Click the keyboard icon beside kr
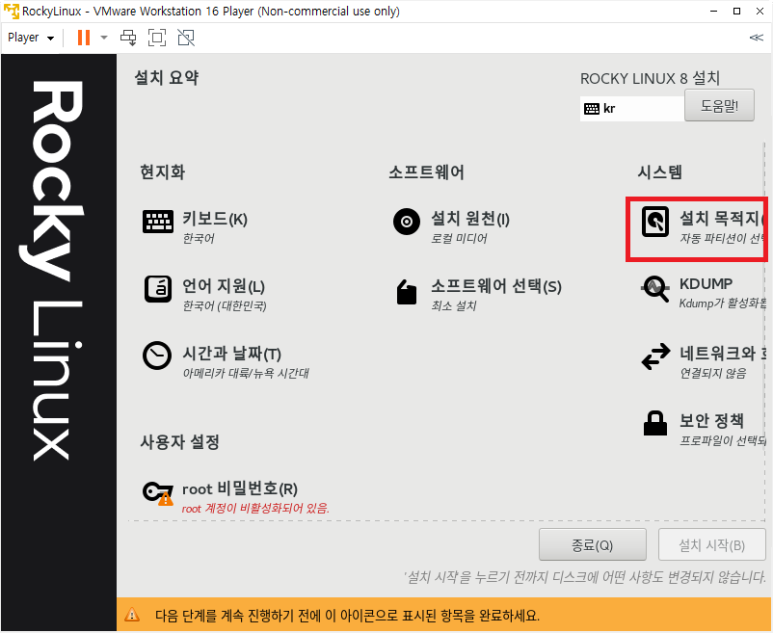This screenshot has height=633, width=773. point(591,108)
